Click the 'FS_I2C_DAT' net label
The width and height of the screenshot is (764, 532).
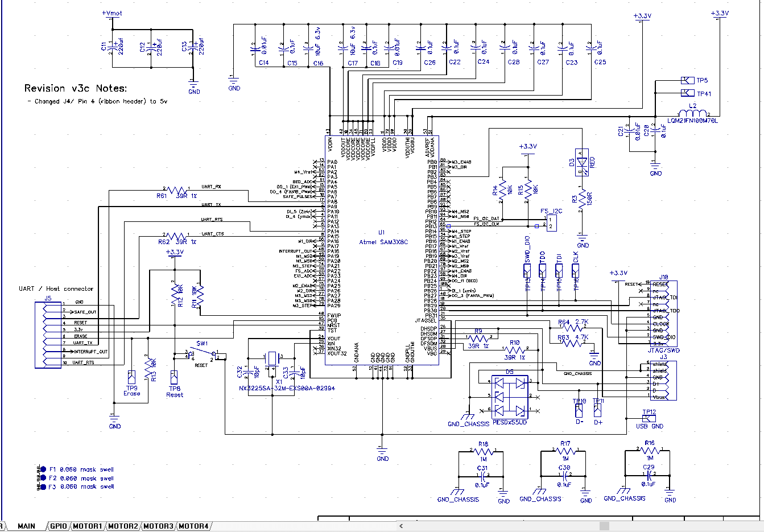coord(486,219)
